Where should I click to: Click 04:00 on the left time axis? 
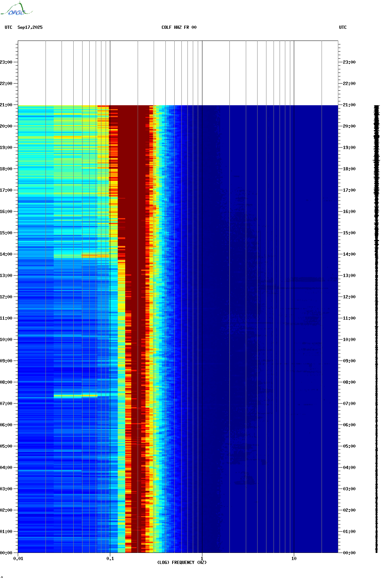(x=6, y=468)
